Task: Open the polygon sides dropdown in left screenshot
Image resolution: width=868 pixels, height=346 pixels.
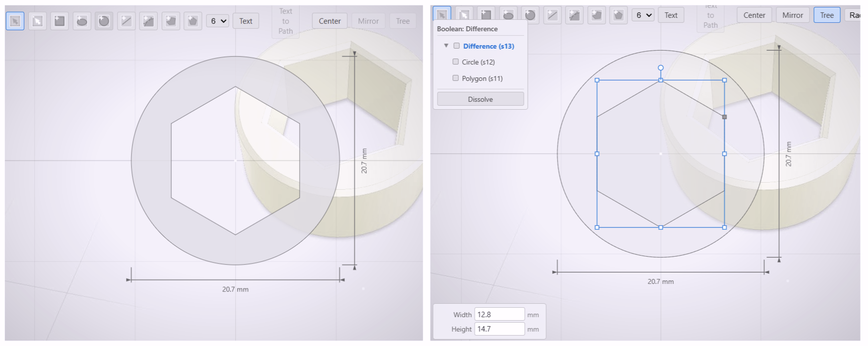Action: 218,21
